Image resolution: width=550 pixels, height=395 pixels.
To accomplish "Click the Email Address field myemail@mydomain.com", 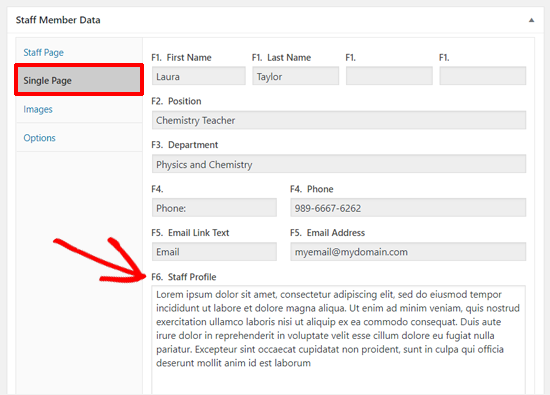I will [x=408, y=252].
